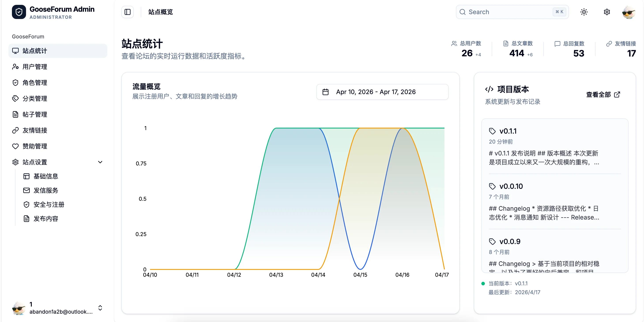The height and width of the screenshot is (322, 644).
Task: Open 安全与注册 security settings
Action: click(x=49, y=205)
